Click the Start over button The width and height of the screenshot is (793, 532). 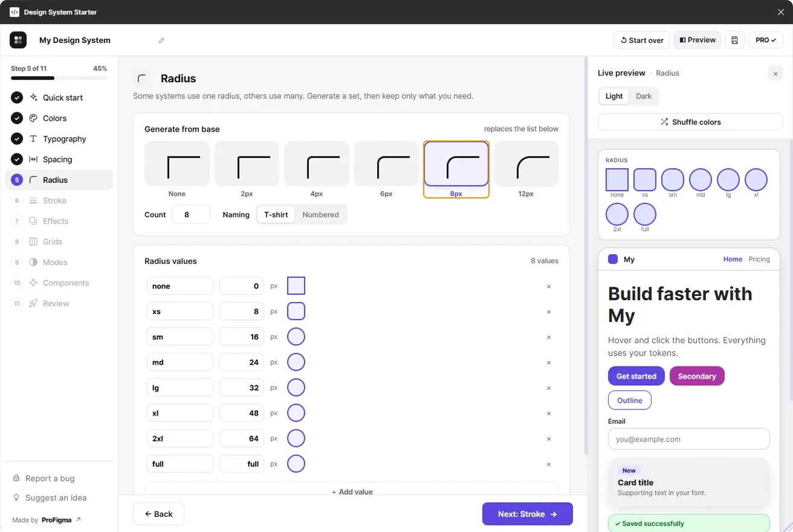tap(642, 40)
